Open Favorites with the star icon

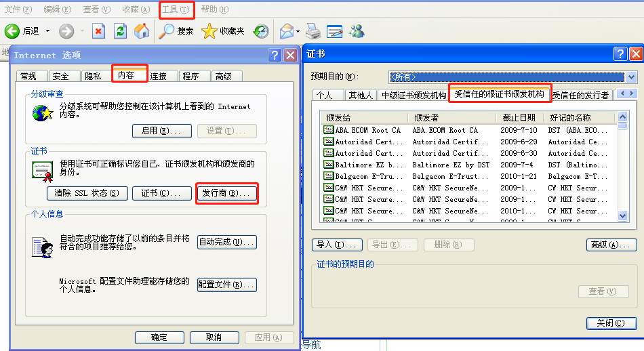click(209, 31)
